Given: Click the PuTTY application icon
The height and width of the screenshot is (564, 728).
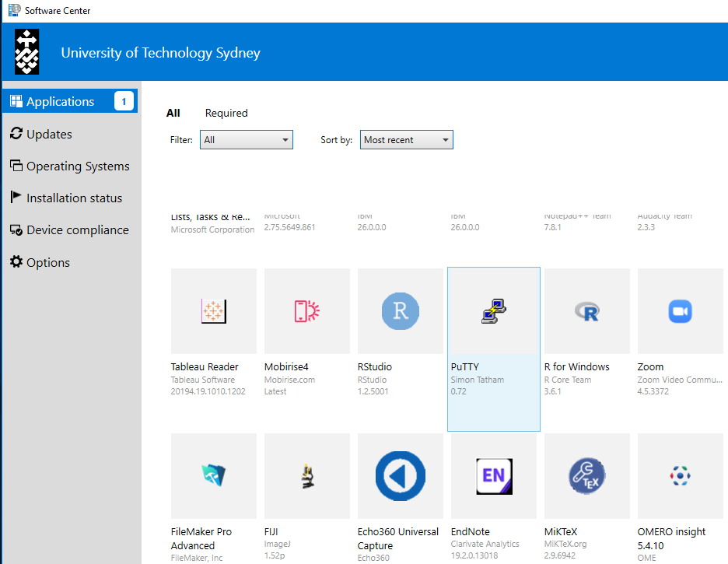Looking at the screenshot, I should pos(493,311).
